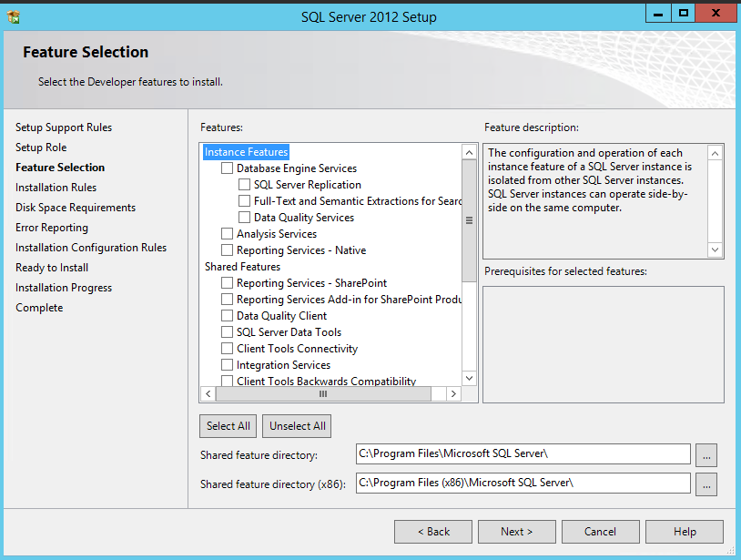The image size is (741, 560).
Task: Proceed with the Next button
Action: click(x=517, y=532)
